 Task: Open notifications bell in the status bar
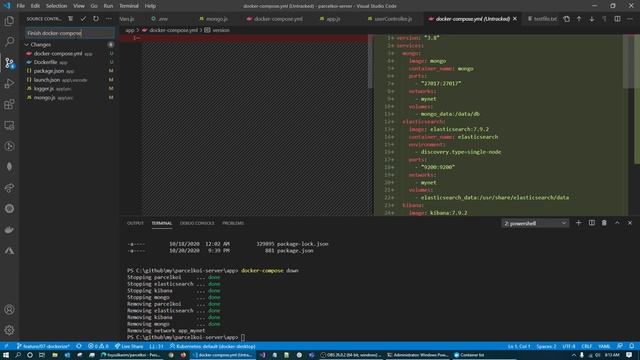click(631, 346)
